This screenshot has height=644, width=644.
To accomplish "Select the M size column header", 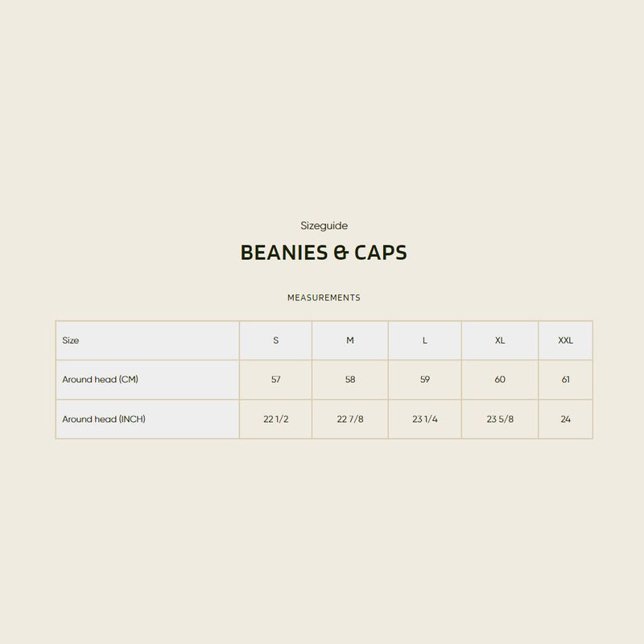I will tap(350, 341).
